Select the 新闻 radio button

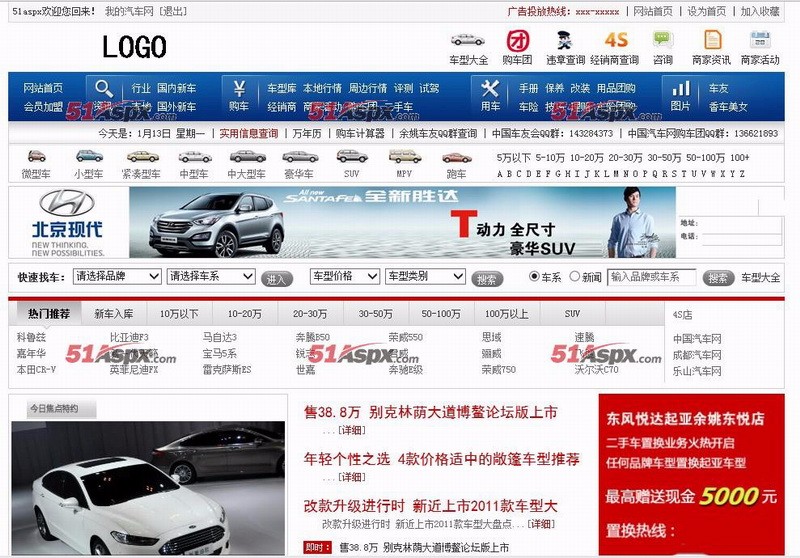pyautogui.click(x=574, y=276)
